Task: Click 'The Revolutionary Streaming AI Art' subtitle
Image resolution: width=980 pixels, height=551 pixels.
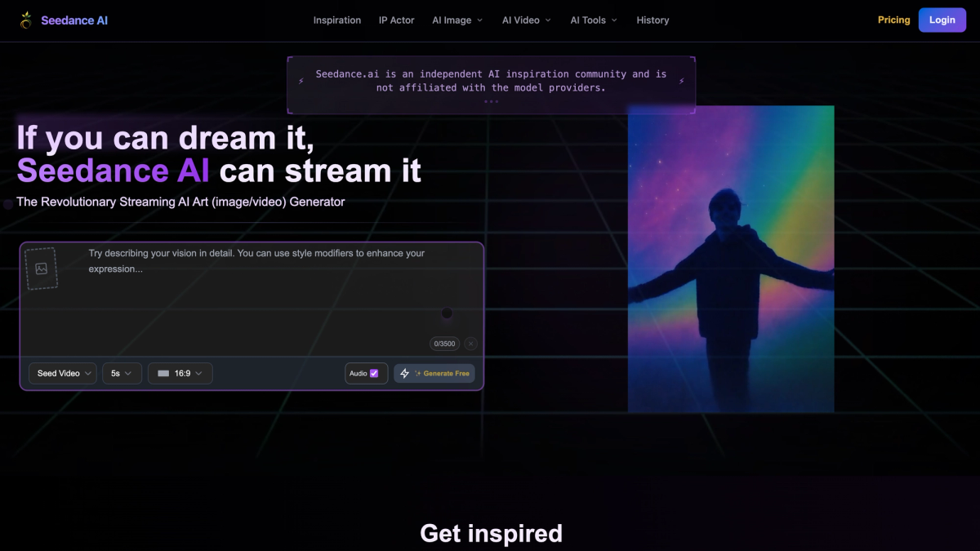Action: (180, 202)
